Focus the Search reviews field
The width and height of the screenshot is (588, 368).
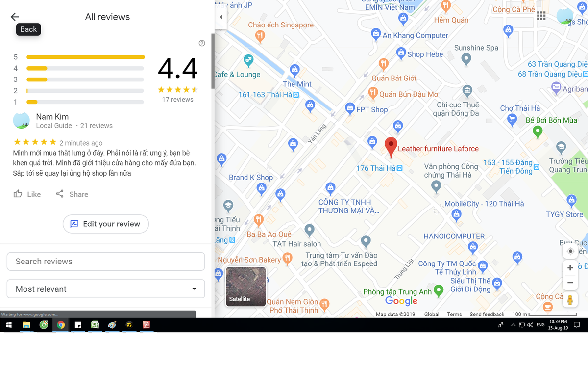[106, 262]
